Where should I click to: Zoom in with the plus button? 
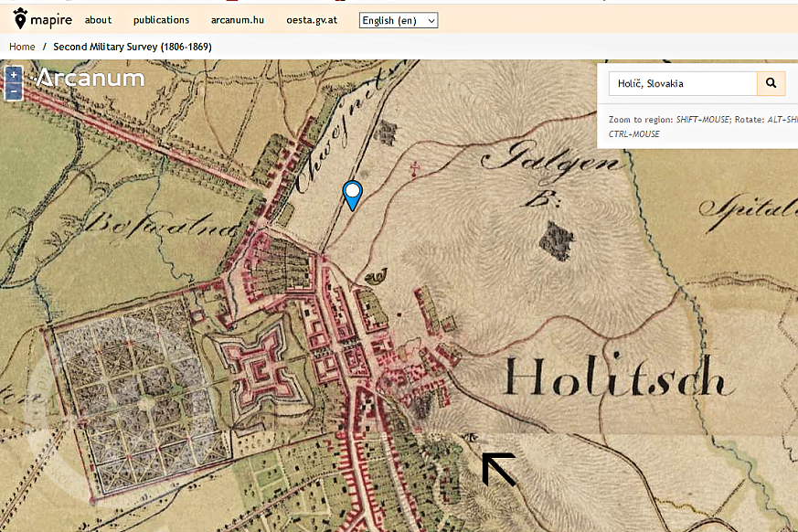tap(14, 75)
